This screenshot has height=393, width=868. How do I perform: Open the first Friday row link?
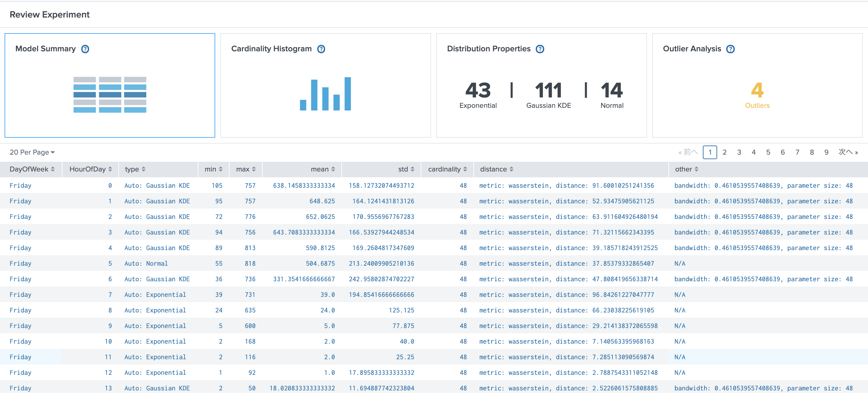coord(20,185)
